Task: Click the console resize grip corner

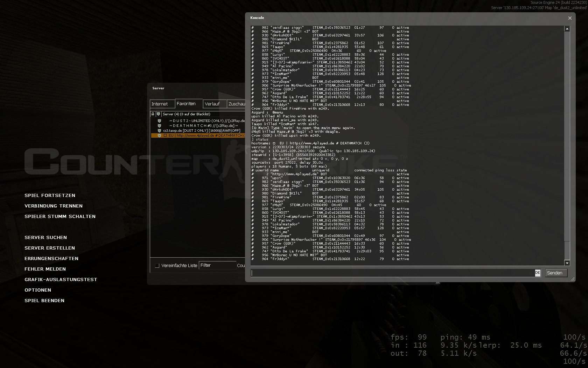Action: coord(573,279)
